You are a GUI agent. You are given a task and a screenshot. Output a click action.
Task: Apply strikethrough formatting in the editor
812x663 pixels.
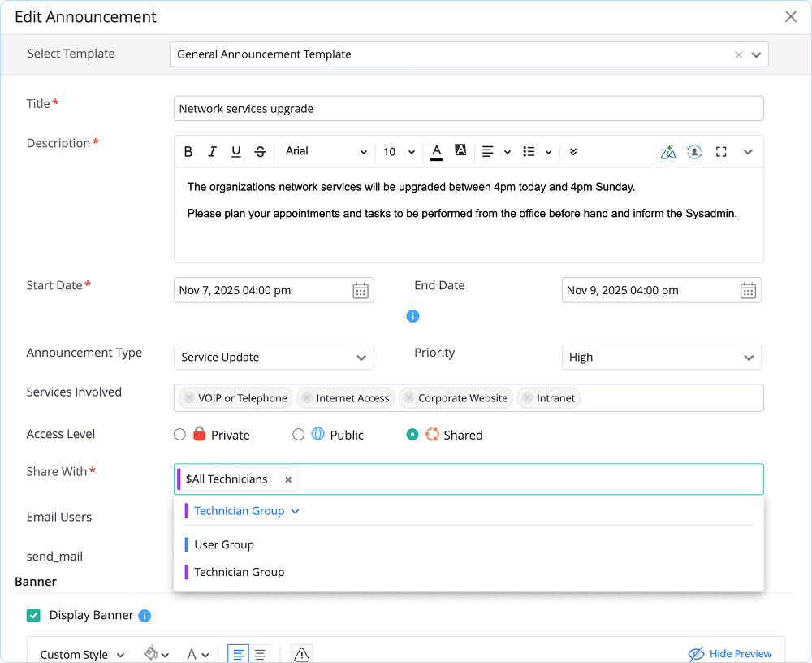point(259,151)
